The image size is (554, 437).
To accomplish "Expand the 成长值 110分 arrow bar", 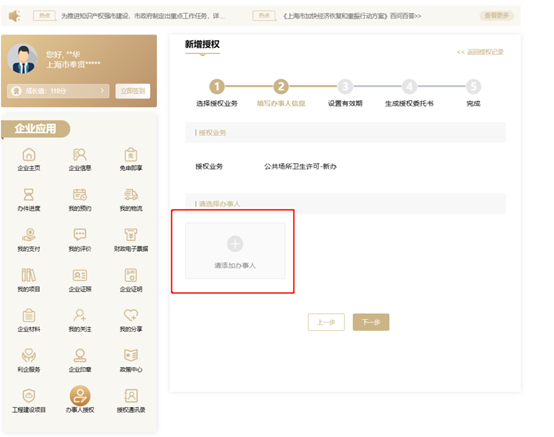I will pyautogui.click(x=58, y=91).
